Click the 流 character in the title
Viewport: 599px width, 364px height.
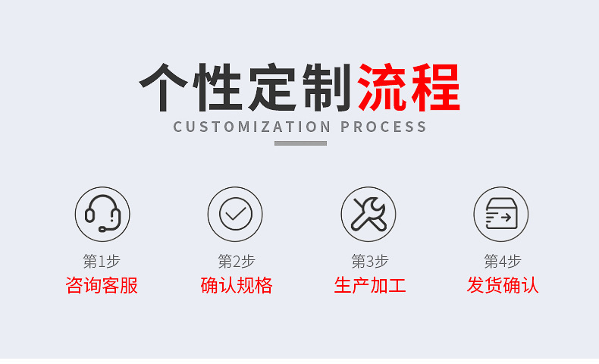[381, 87]
